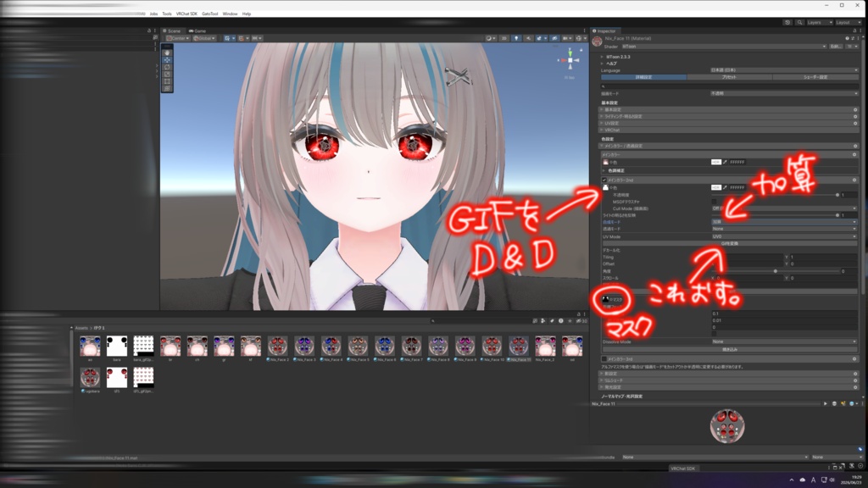
Task: Open the Scene Gizmos menu icon
Action: tap(580, 38)
